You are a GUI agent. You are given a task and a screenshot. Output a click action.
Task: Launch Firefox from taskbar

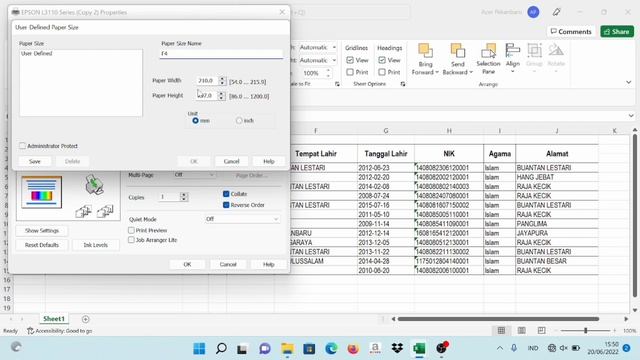pos(353,349)
